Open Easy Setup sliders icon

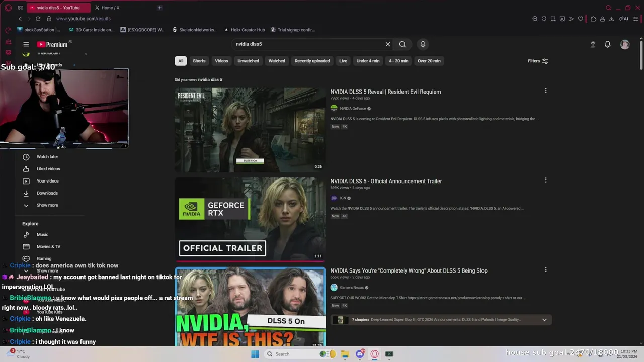pos(636,19)
